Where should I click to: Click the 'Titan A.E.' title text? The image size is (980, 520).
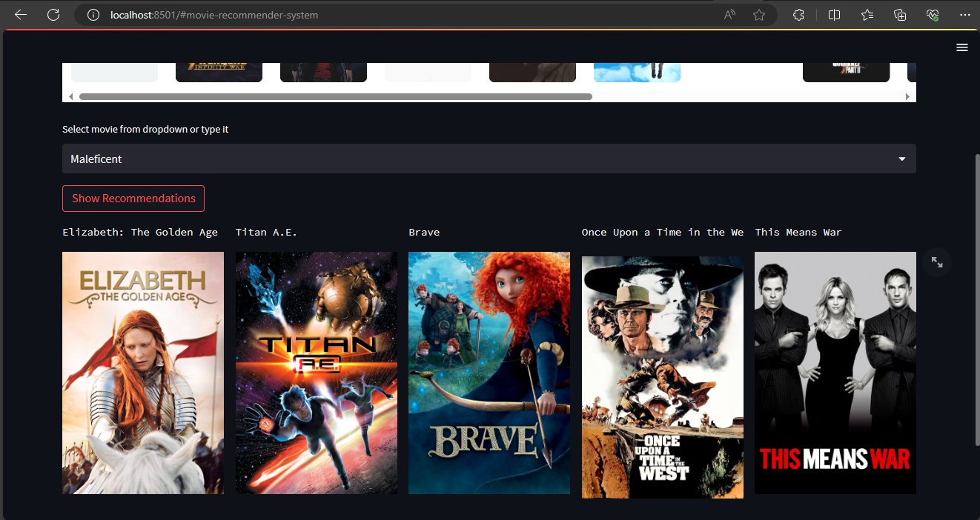click(x=266, y=232)
